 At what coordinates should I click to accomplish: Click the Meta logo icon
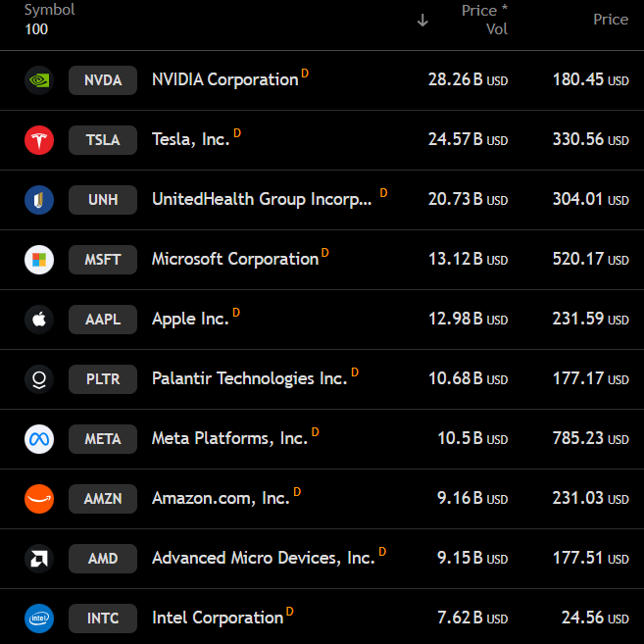[39, 439]
